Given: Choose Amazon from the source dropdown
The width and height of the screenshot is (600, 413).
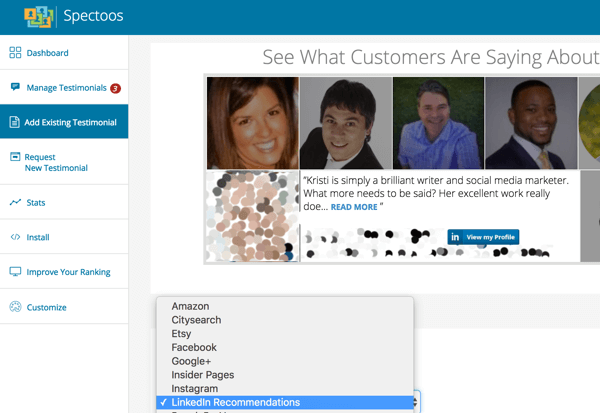Looking at the screenshot, I should (285, 306).
